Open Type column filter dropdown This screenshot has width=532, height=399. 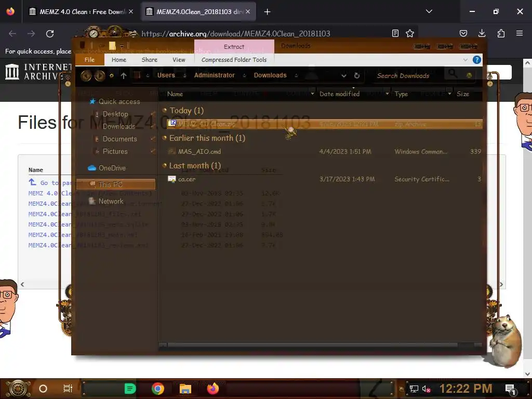pos(449,94)
